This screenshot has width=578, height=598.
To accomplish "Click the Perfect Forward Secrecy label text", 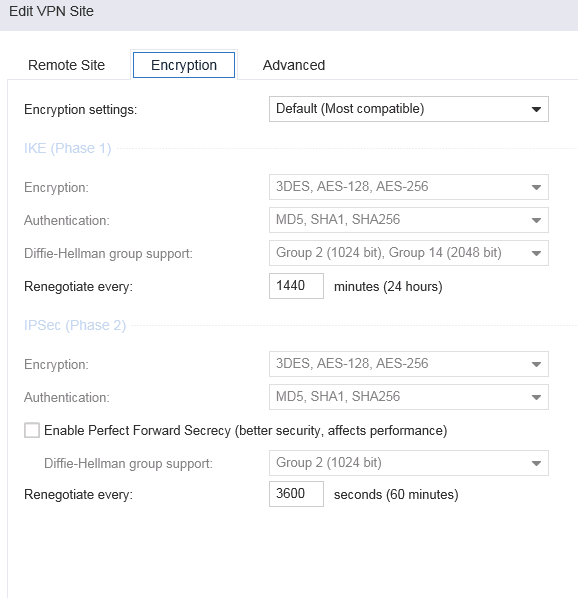I will 246,431.
